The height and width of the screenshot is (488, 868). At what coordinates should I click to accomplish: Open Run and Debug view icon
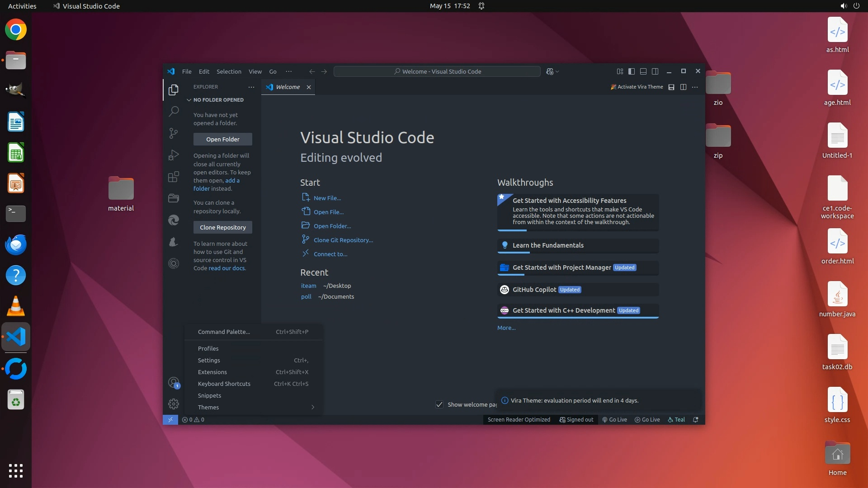pyautogui.click(x=174, y=155)
